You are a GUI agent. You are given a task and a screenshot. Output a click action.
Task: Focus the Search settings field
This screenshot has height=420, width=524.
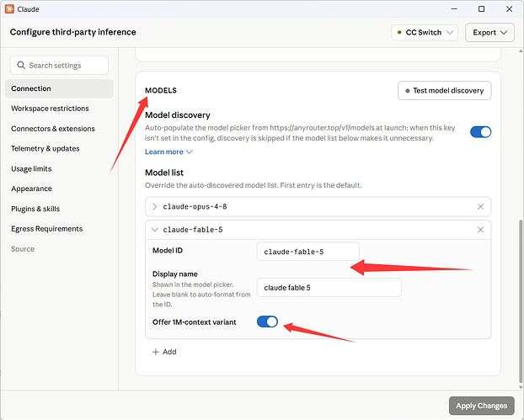point(59,65)
